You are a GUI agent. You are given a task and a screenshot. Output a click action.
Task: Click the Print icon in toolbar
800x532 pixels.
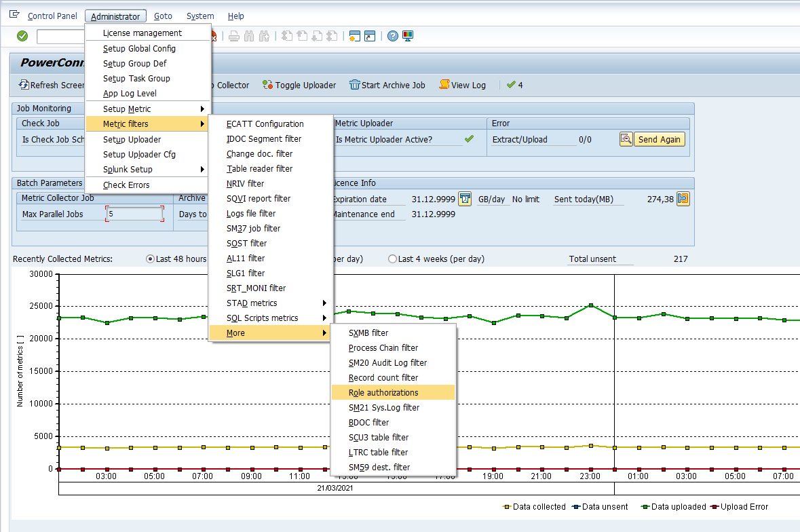(x=234, y=36)
